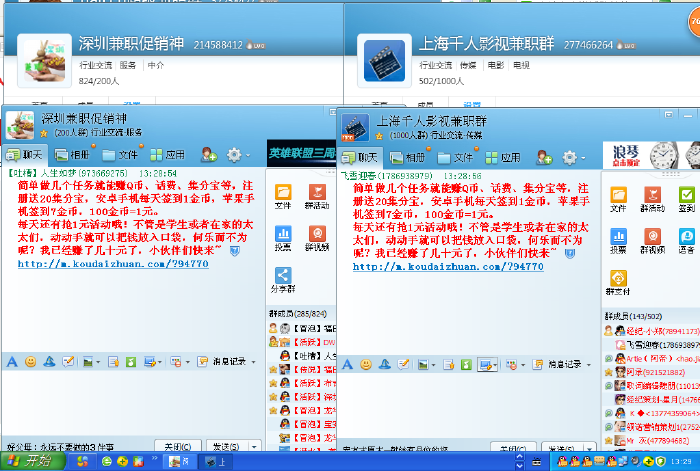Open the emoji picker in the 深圳兼职促销神 chat toolbar
The height and width of the screenshot is (471, 700).
[x=31, y=362]
